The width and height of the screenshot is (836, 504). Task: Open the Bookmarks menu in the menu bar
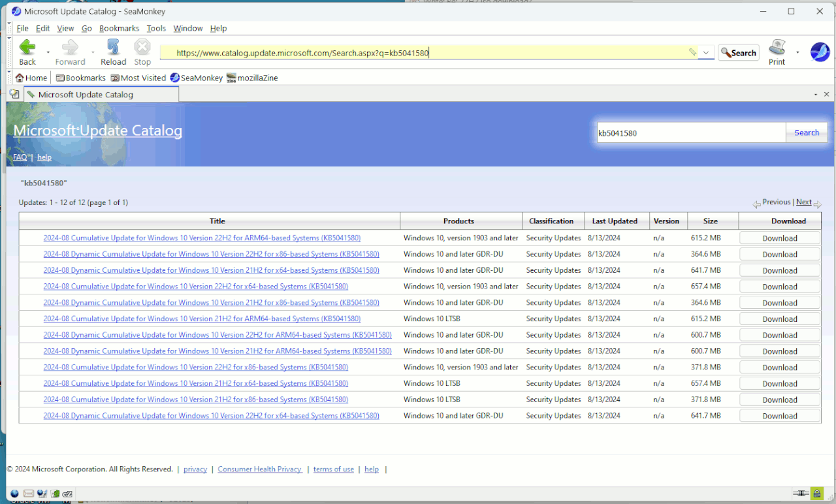(x=120, y=28)
